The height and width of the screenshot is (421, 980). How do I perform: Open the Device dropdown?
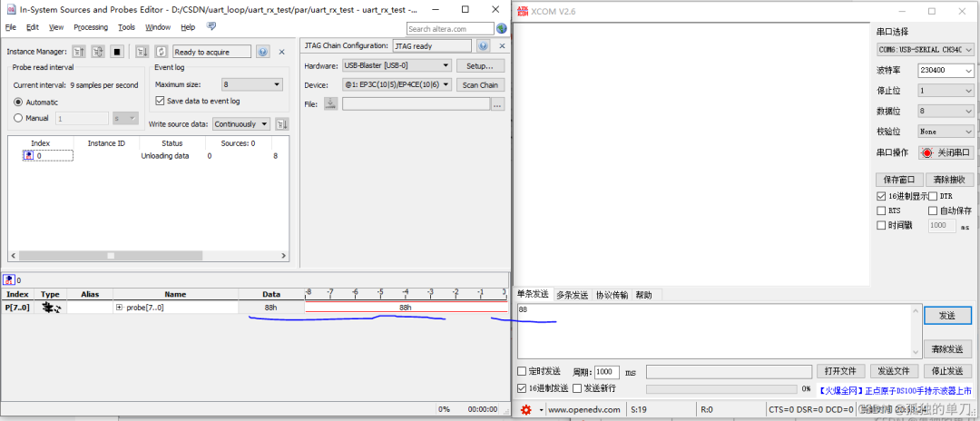397,85
